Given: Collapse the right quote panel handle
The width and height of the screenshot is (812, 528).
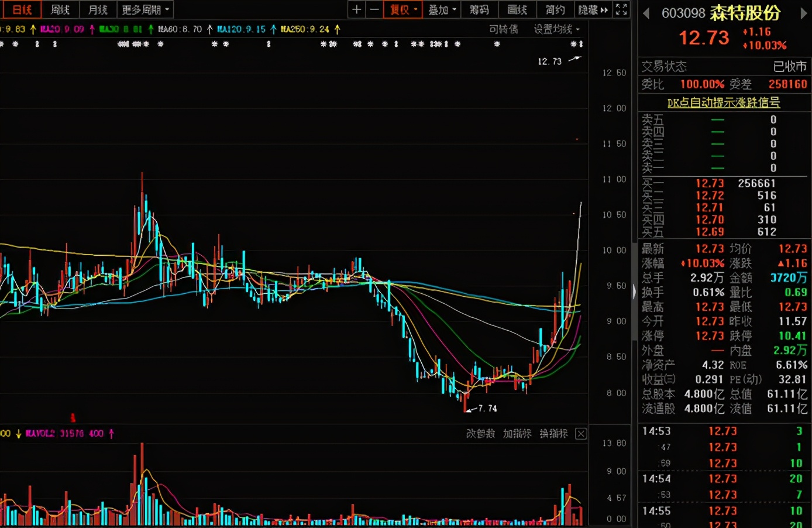Looking at the screenshot, I should click(634, 292).
